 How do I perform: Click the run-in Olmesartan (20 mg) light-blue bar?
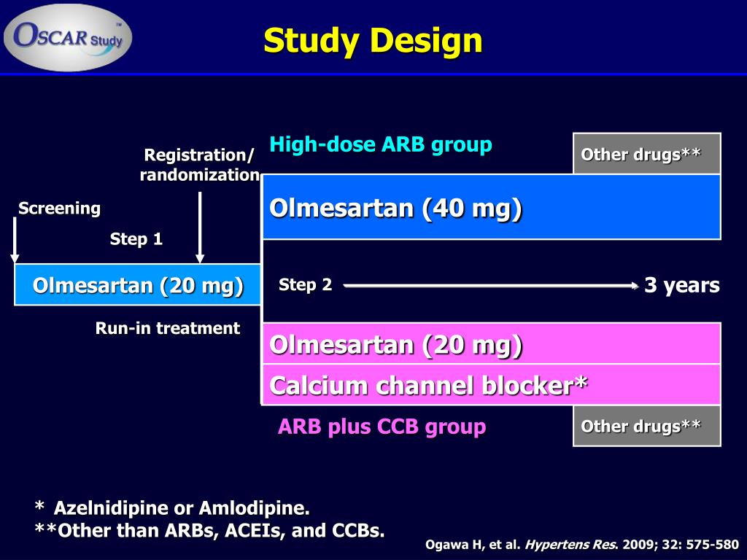pyautogui.click(x=138, y=285)
